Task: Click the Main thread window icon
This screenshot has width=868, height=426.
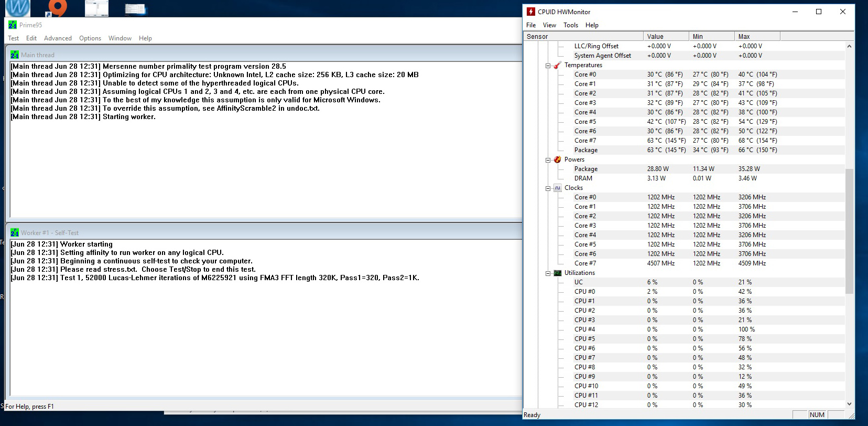Action: point(15,55)
